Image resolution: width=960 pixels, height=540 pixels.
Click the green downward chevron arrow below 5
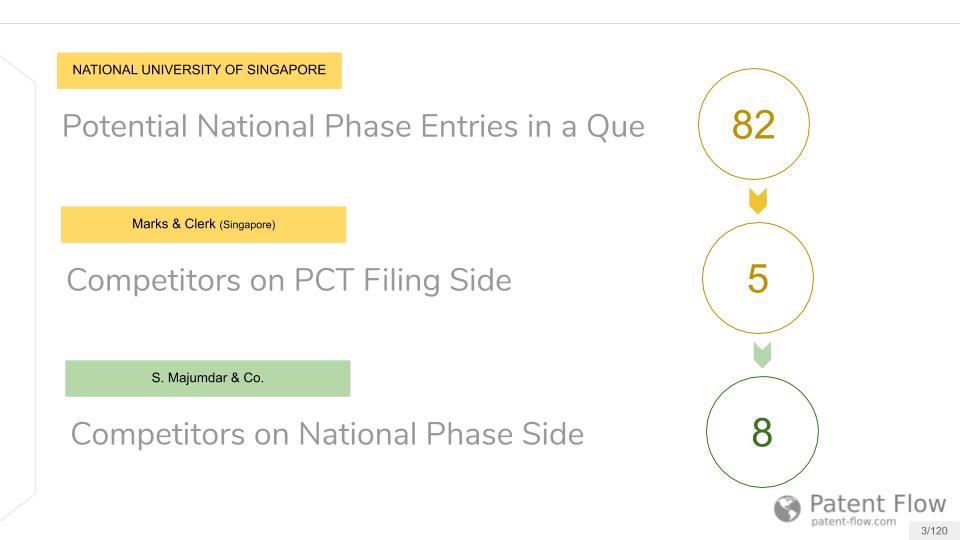[762, 355]
